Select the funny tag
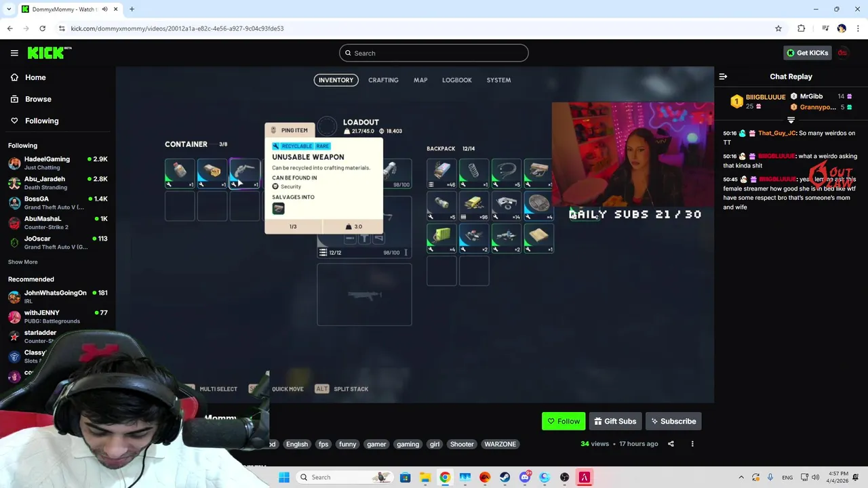Image resolution: width=868 pixels, height=488 pixels. point(347,444)
